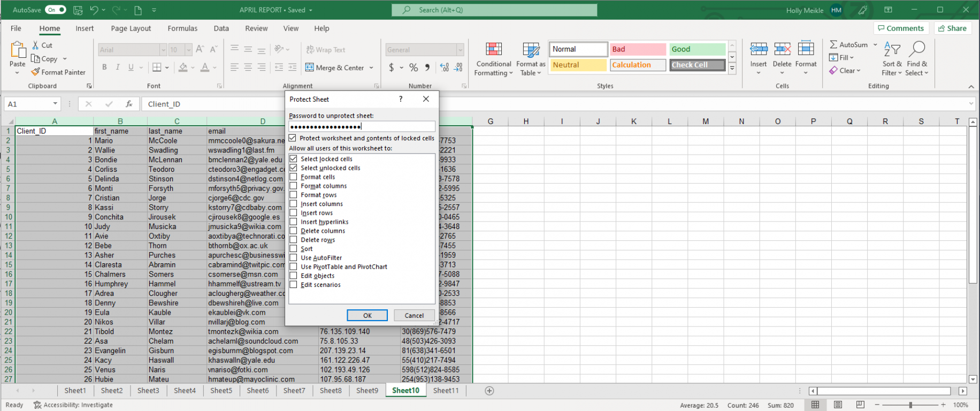Click the Format Painter brush icon
980x411 pixels.
[35, 72]
